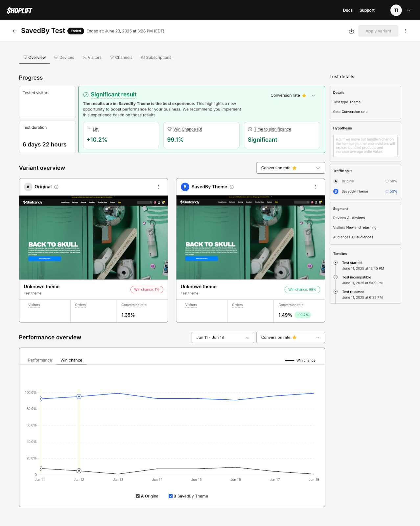Viewport: 420px width, 526px height.
Task: Click the Test incompatible pause icon
Action: 336,277
